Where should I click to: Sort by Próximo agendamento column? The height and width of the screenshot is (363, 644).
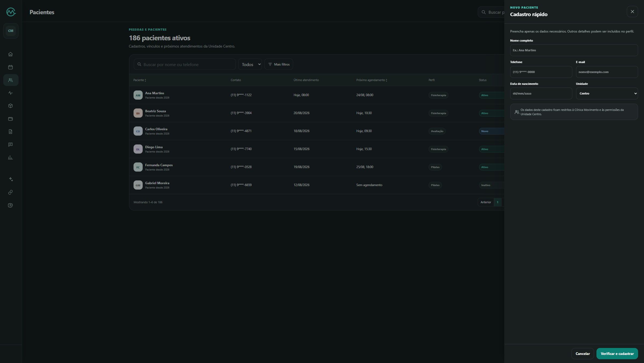tap(372, 80)
